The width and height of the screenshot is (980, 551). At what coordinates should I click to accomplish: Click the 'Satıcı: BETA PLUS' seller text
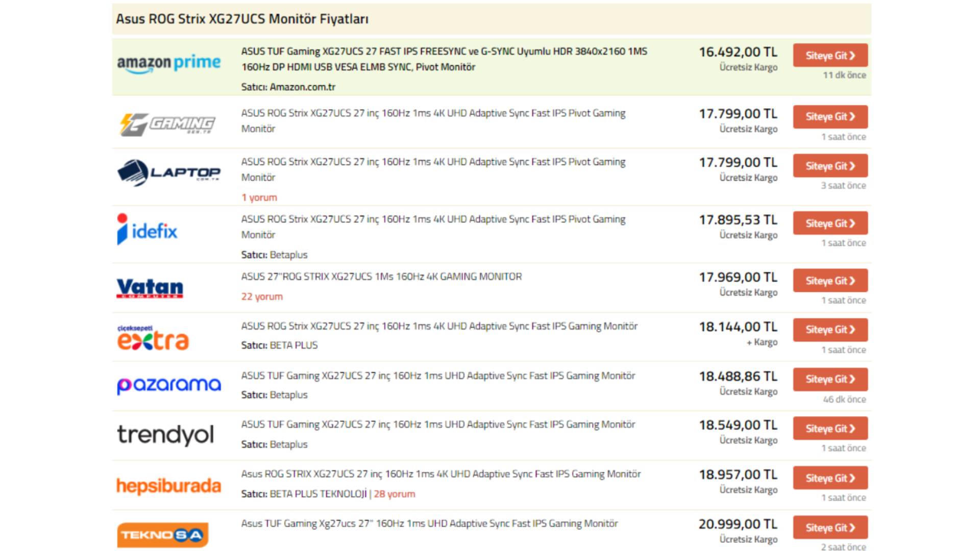pyautogui.click(x=279, y=345)
